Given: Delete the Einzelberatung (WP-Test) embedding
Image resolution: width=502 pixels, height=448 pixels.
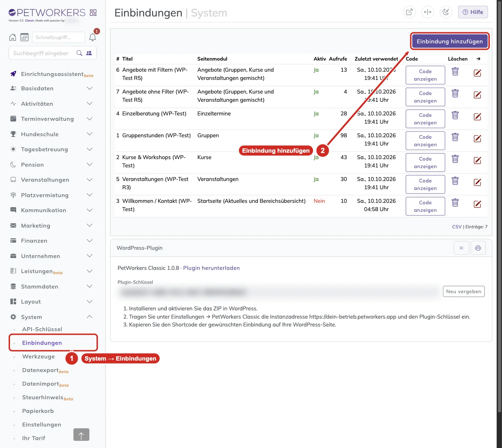Looking at the screenshot, I should (x=455, y=115).
